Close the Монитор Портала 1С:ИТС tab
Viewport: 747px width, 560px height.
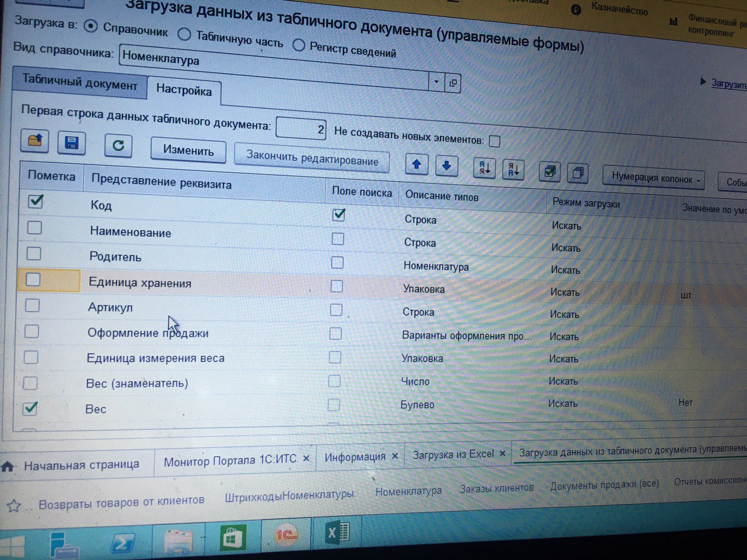coord(306,459)
